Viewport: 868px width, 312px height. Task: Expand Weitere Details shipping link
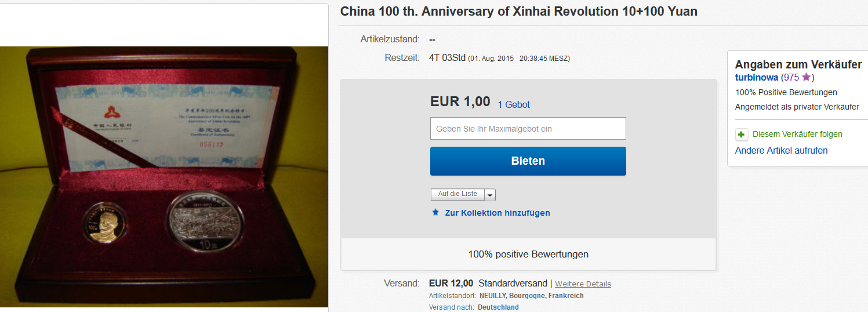pyautogui.click(x=583, y=284)
